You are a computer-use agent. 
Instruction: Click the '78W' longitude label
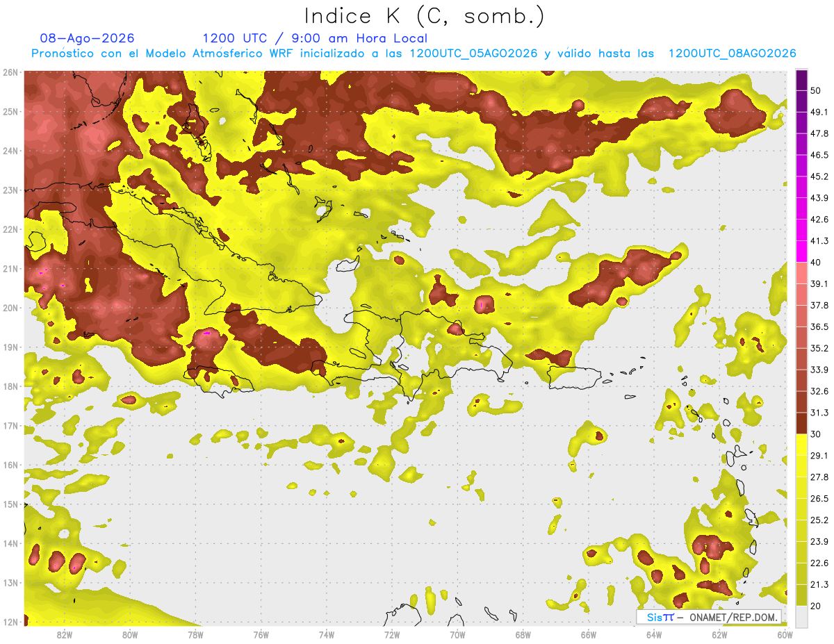pyautogui.click(x=195, y=635)
